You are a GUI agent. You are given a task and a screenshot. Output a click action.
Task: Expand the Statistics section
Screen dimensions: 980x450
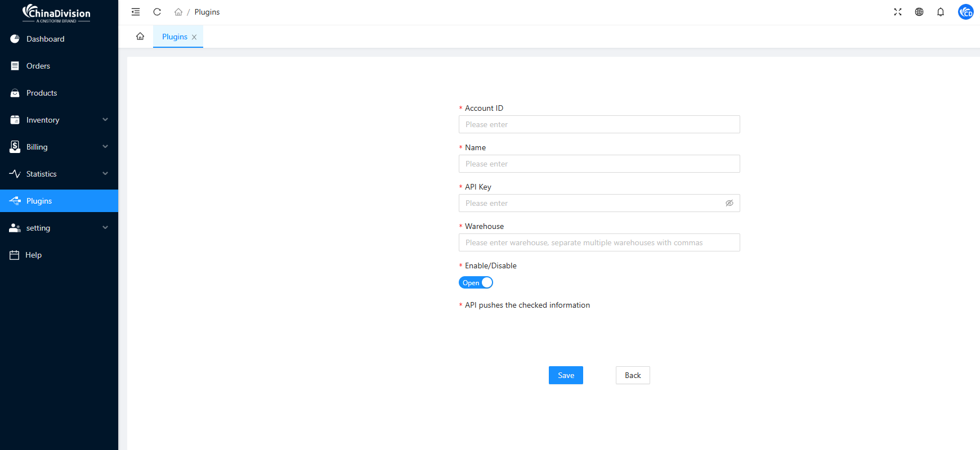pos(59,174)
